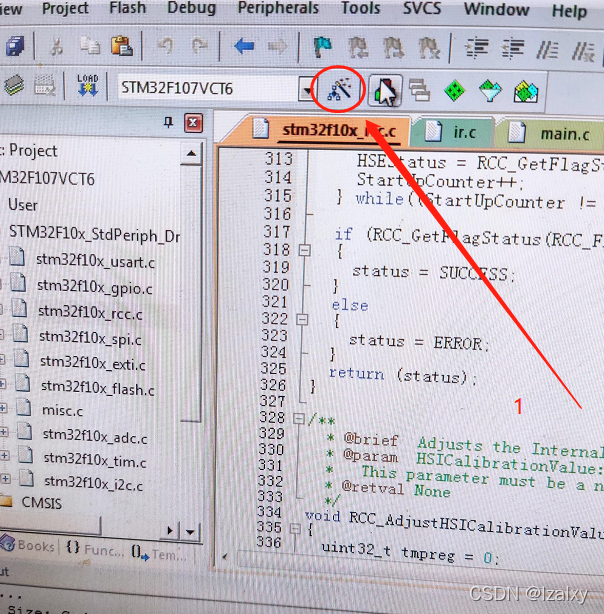Click the Download LOAD icon
Viewport: 604px width, 614px height.
[87, 85]
